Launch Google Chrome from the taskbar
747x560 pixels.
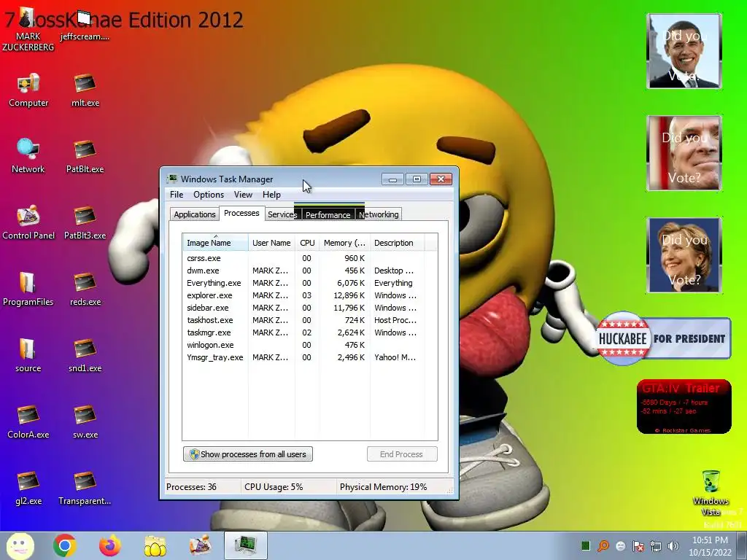click(65, 545)
